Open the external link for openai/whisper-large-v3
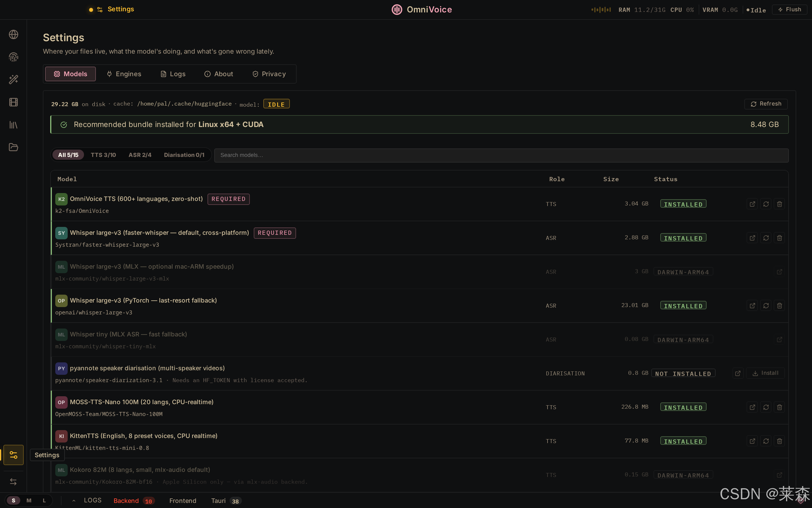Screen dimensions: 812x508 [752, 306]
